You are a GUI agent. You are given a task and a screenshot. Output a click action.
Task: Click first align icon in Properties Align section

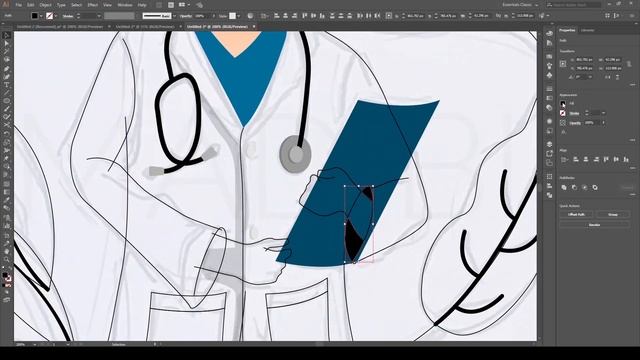[565, 160]
